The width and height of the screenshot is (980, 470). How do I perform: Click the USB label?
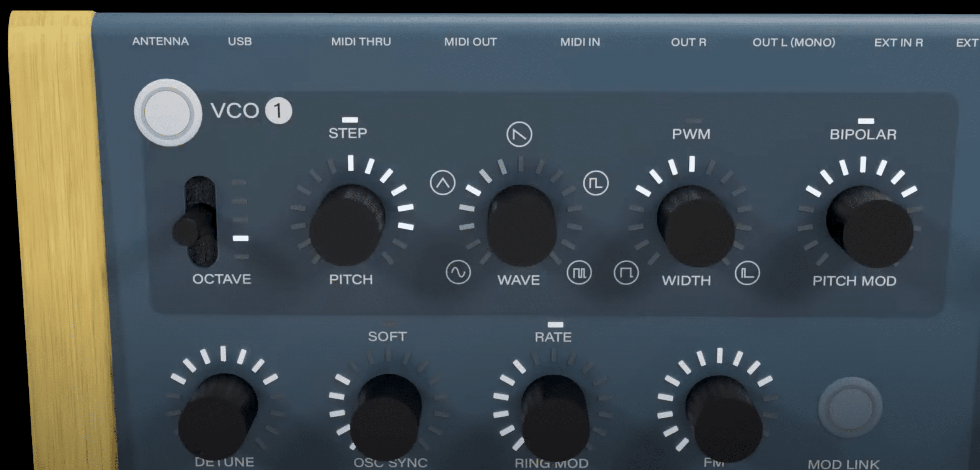240,41
